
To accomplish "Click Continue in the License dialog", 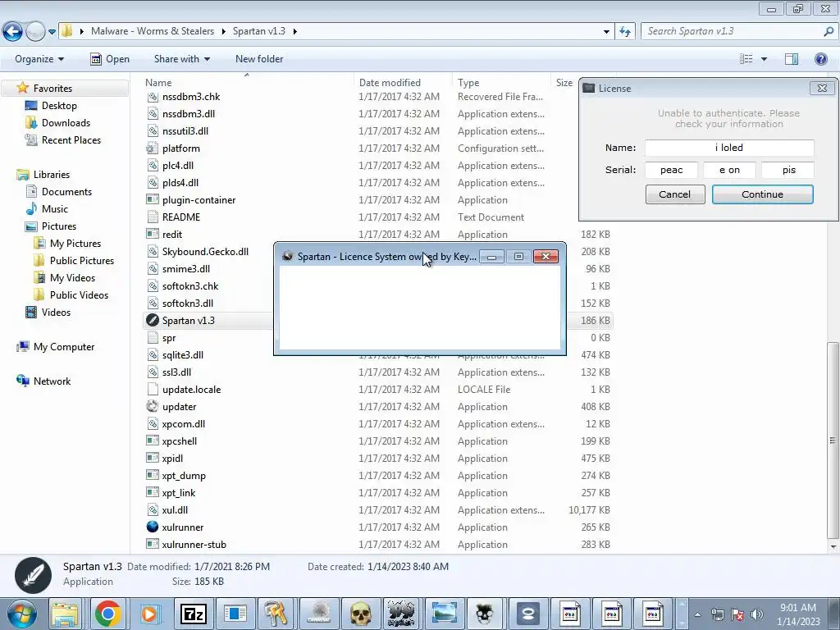I will pyautogui.click(x=762, y=194).
